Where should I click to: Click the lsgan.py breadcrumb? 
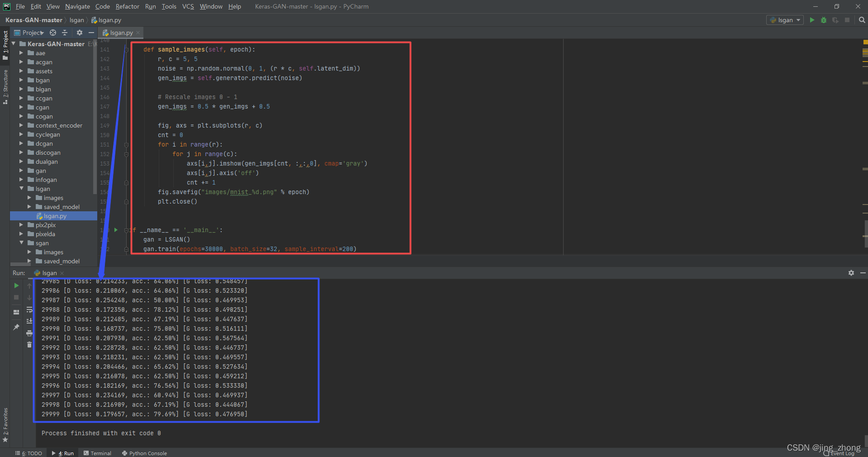click(x=107, y=20)
